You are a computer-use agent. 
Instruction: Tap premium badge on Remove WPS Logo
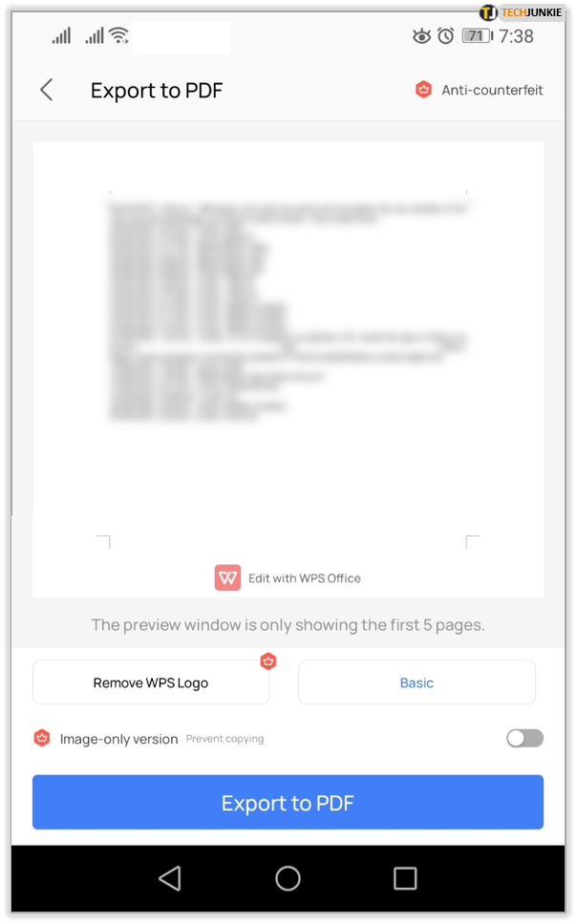[x=268, y=661]
